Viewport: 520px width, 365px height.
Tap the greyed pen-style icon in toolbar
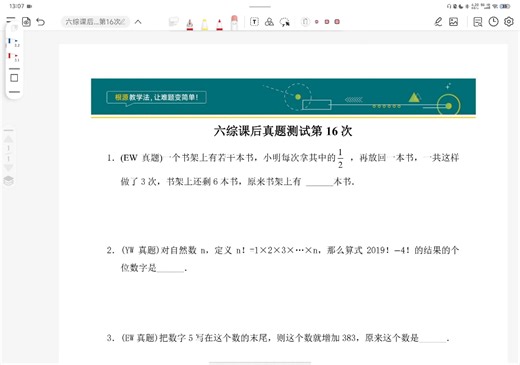coord(305,22)
